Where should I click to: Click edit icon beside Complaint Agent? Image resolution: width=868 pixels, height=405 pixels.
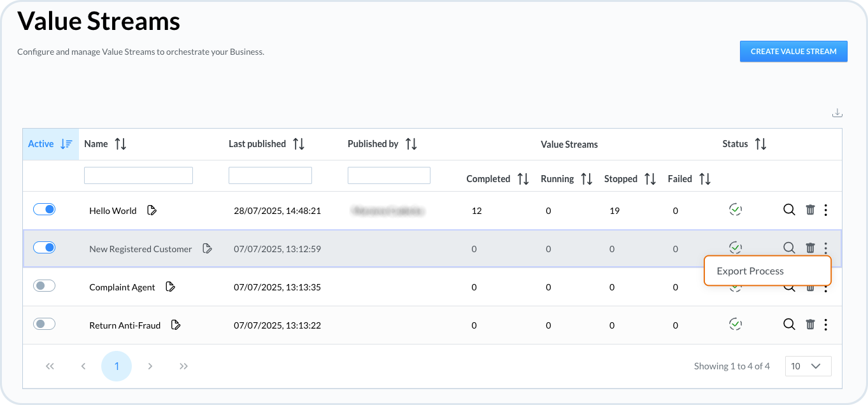170,287
